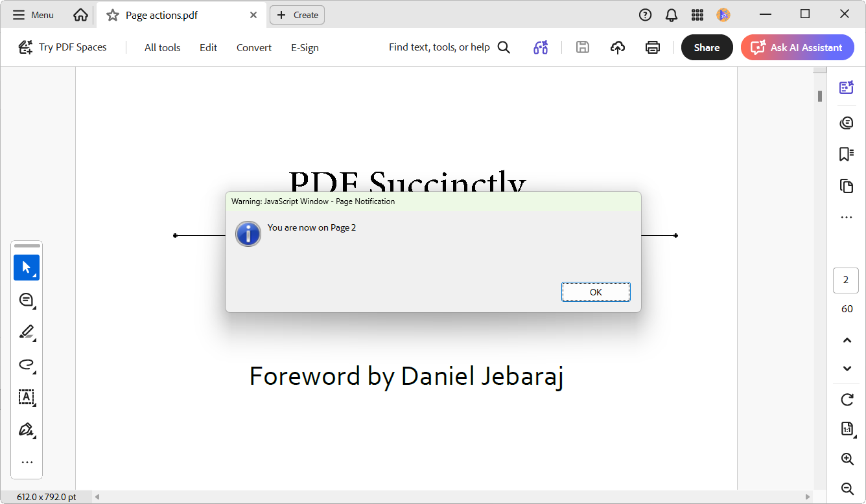Dismiss the Page Notification with OK
866x504 pixels.
[x=595, y=292]
